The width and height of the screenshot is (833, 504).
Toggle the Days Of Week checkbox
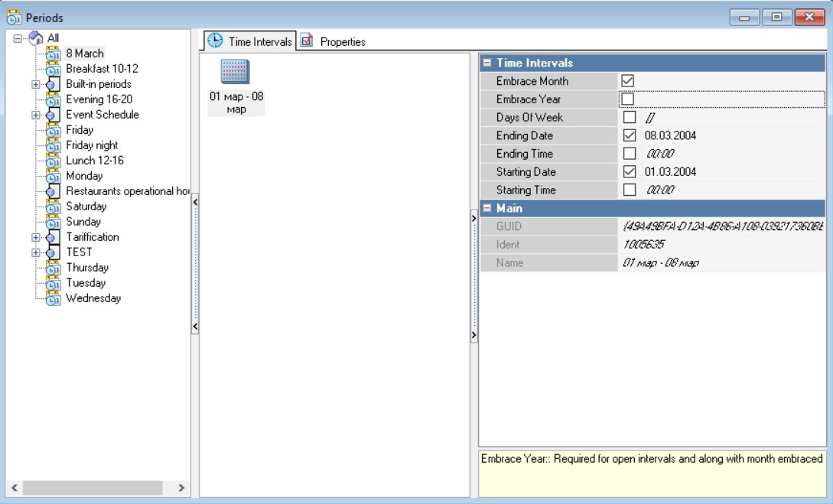629,118
